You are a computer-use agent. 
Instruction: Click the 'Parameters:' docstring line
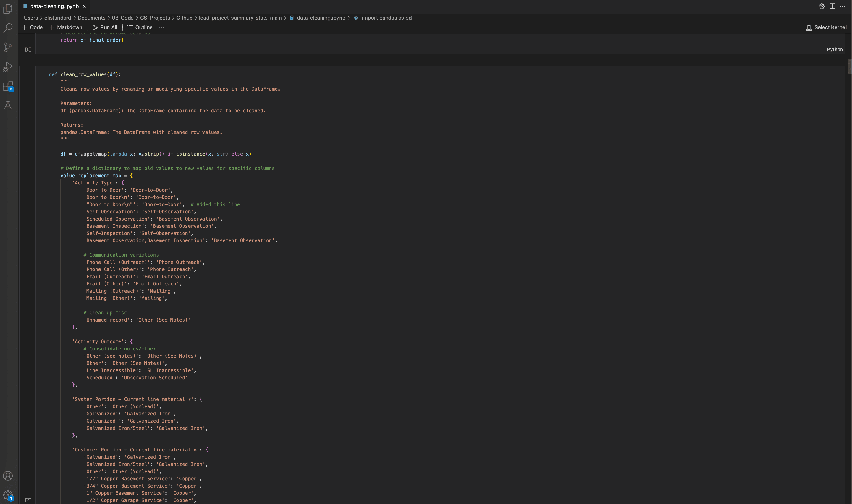(x=76, y=103)
